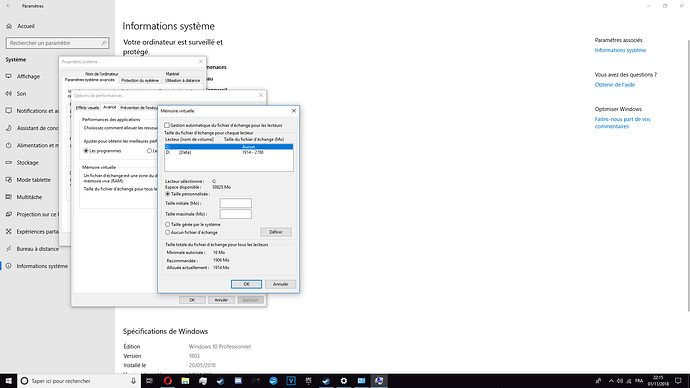Select Aucun fichier d'échange option
Screen dimensions: 690x388
click(168, 232)
